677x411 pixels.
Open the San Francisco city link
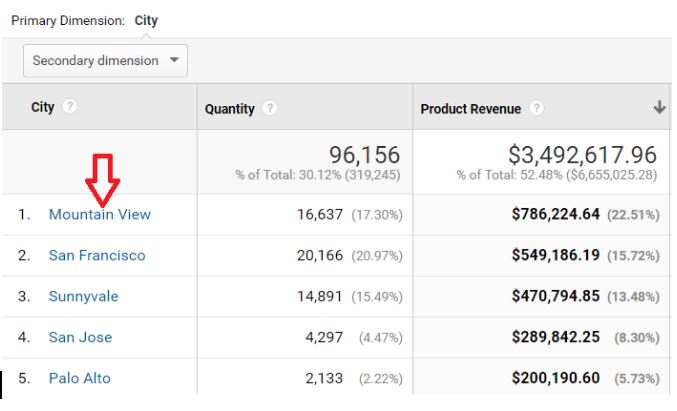pyautogui.click(x=97, y=256)
